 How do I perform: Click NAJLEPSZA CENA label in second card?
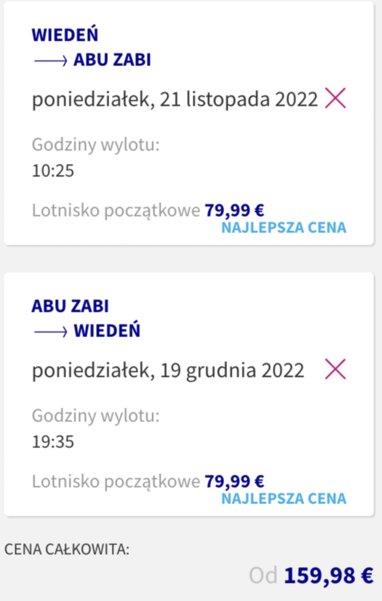(x=284, y=499)
